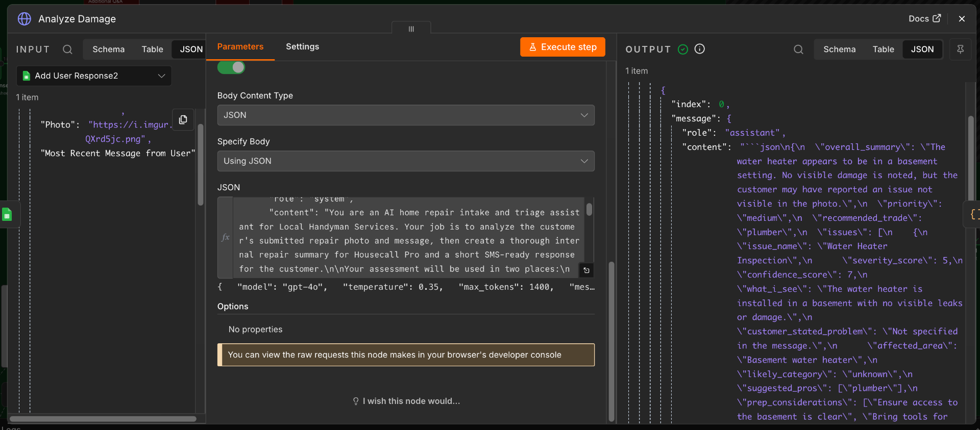980x430 pixels.
Task: Click the "1 item" label in input panel
Action: coord(27,97)
